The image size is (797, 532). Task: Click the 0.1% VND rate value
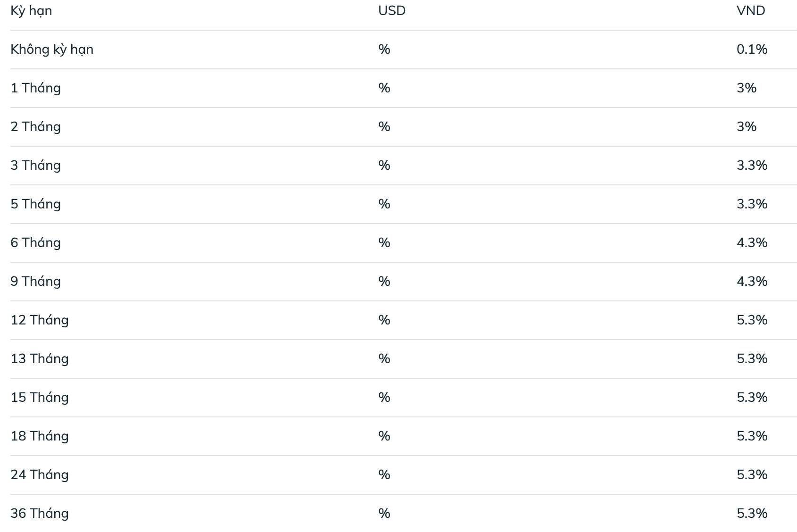pyautogui.click(x=752, y=50)
